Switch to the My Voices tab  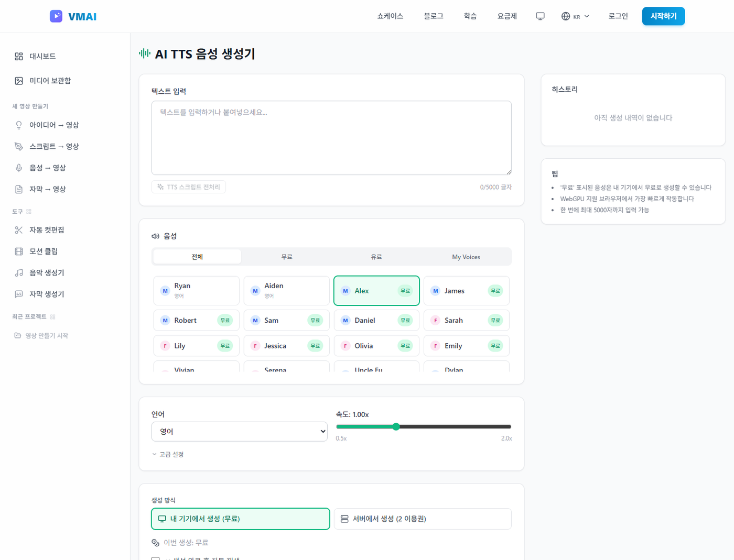pyautogui.click(x=466, y=257)
